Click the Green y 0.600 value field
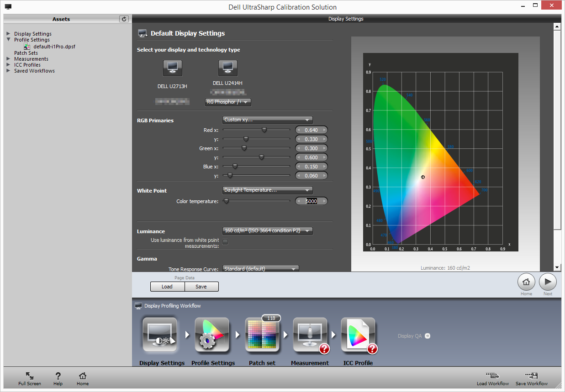 click(x=312, y=157)
